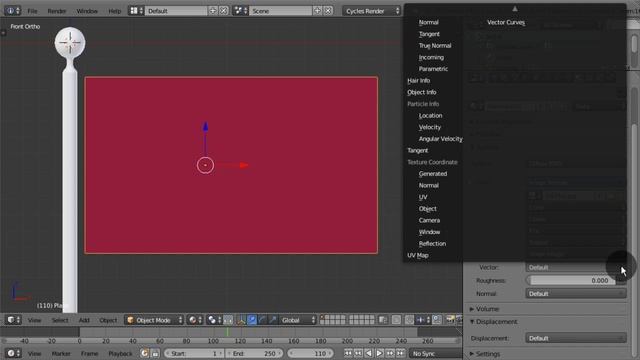Click the Start frame field

pos(194,353)
